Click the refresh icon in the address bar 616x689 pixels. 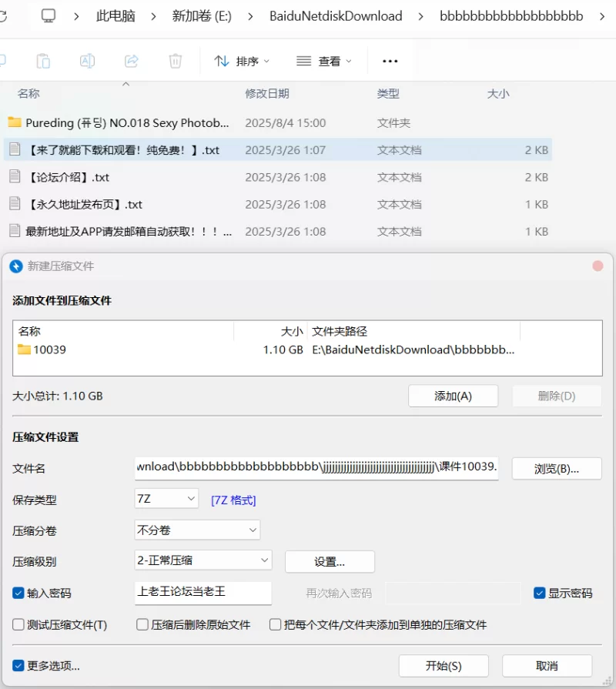point(2,17)
